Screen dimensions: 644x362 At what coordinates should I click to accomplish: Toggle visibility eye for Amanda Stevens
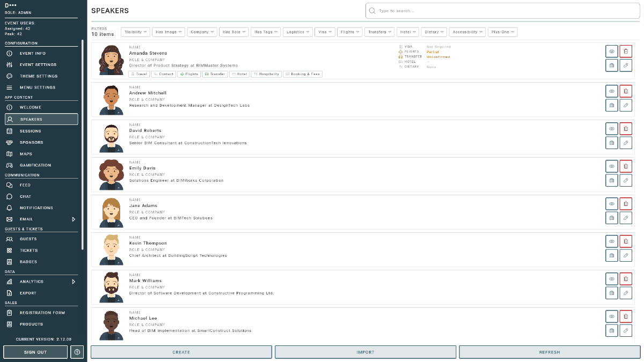point(612,51)
